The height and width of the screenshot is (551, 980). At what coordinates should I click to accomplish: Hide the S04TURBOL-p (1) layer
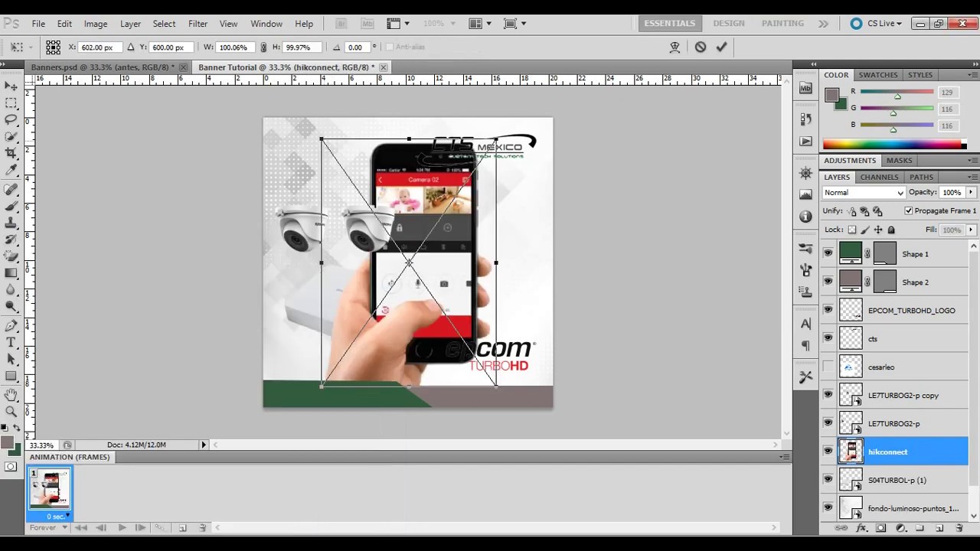[x=828, y=480]
